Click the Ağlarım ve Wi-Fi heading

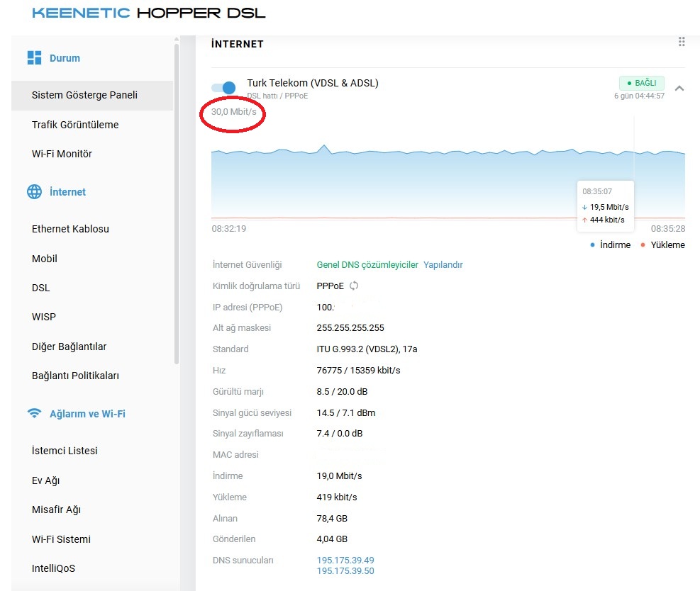click(87, 413)
